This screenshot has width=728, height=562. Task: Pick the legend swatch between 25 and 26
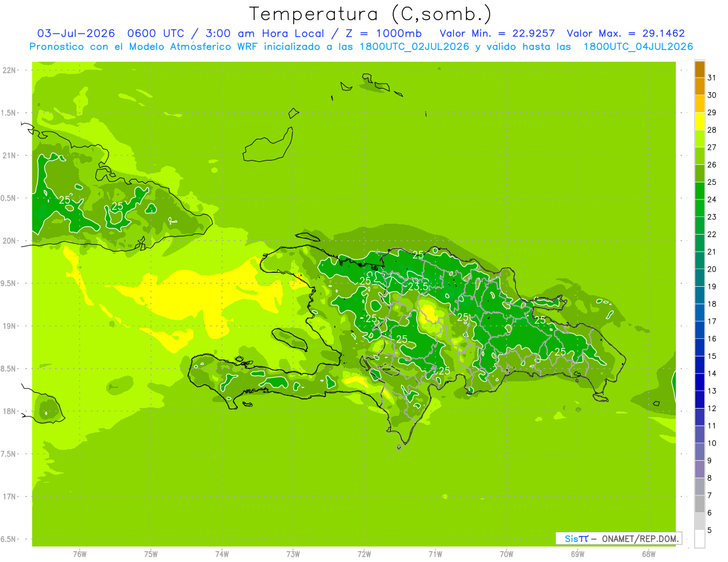pos(700,173)
